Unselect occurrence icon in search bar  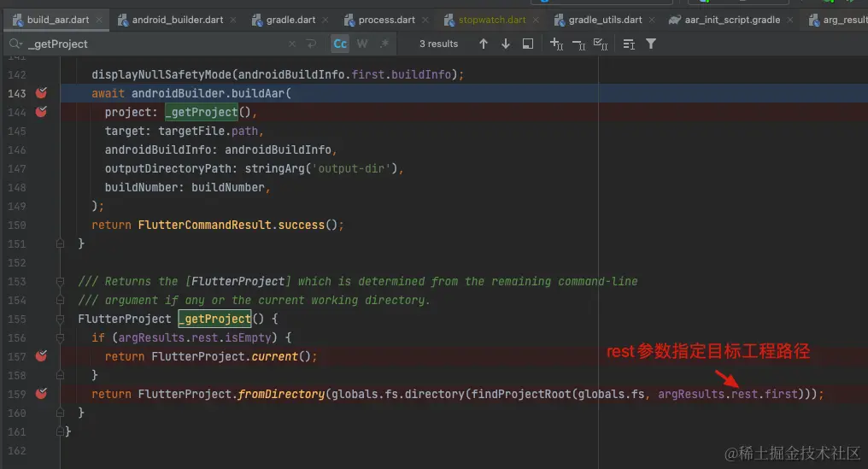tap(578, 44)
